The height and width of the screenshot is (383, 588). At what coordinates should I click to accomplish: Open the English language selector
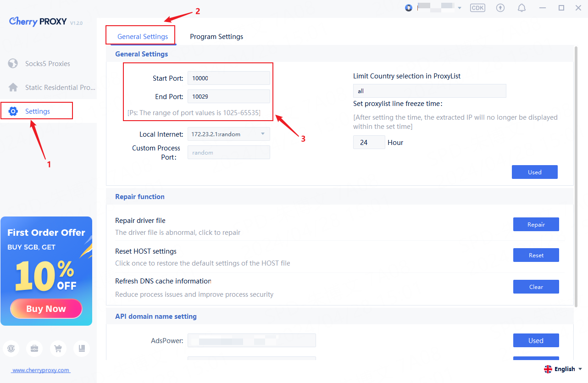563,369
